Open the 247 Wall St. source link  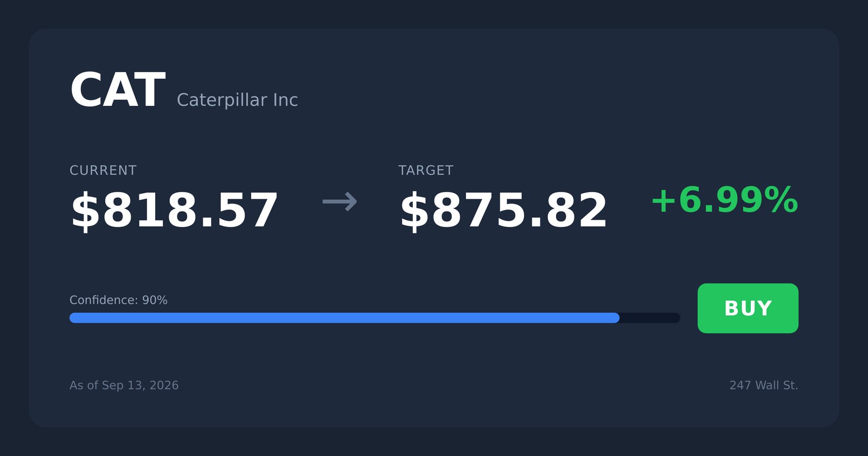point(764,385)
